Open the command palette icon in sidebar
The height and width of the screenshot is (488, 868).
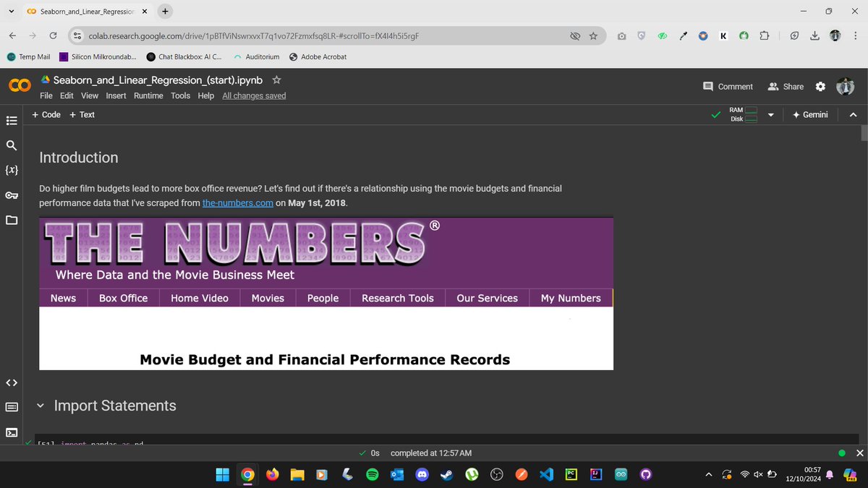pos(12,407)
